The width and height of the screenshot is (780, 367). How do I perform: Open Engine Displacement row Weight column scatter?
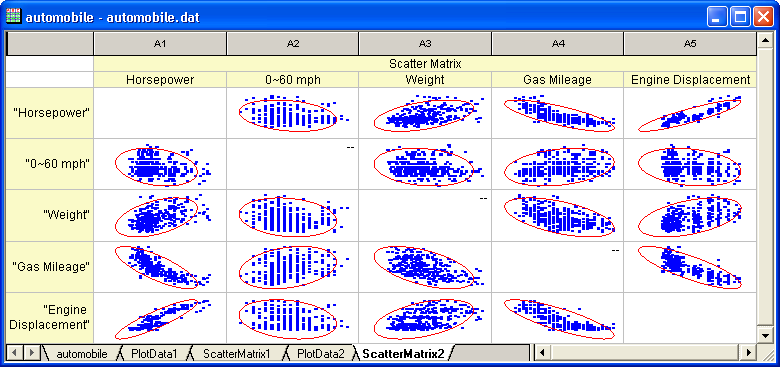coord(425,318)
